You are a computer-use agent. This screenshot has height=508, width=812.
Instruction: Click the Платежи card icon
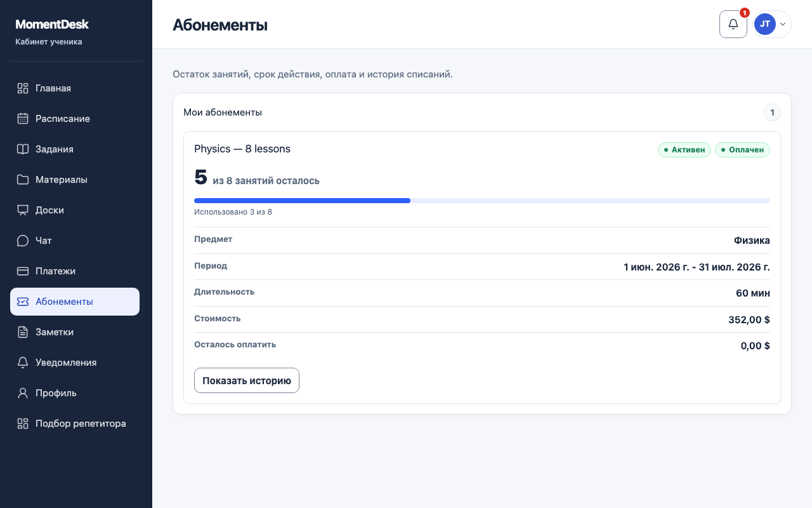23,271
